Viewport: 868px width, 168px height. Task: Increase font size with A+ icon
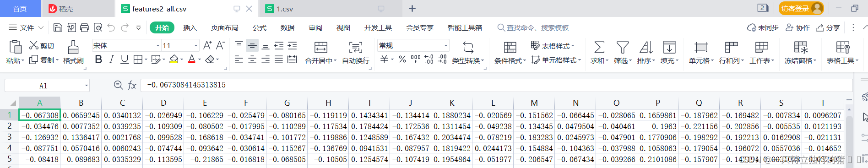click(x=207, y=45)
